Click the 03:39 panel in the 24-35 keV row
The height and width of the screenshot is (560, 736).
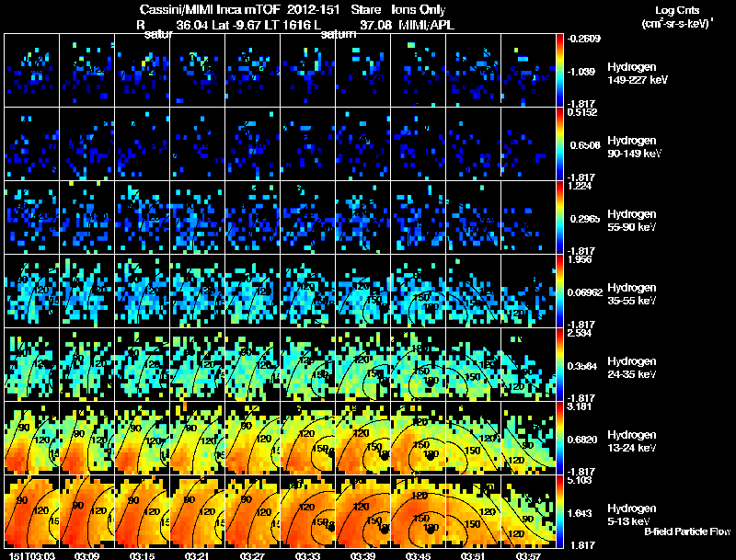362,364
